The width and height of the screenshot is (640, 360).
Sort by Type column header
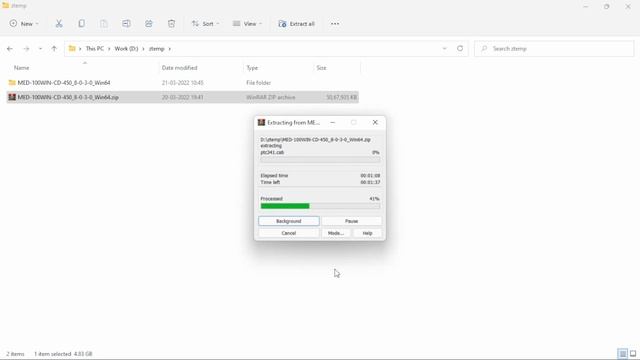252,68
